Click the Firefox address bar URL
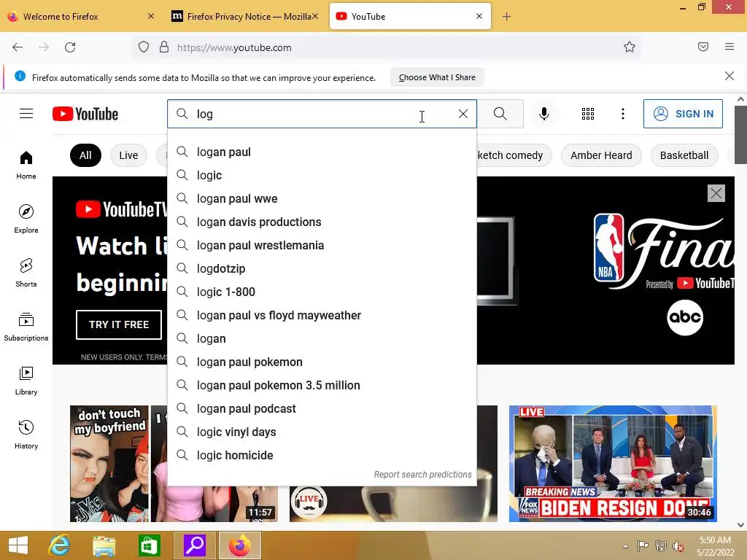The width and height of the screenshot is (747, 560). [x=234, y=47]
